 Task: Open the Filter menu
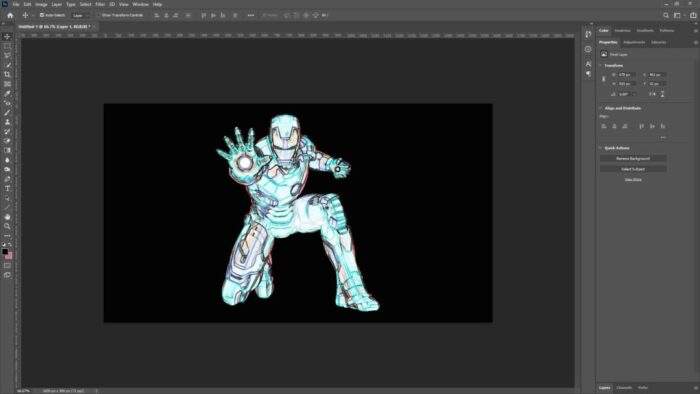coord(100,4)
